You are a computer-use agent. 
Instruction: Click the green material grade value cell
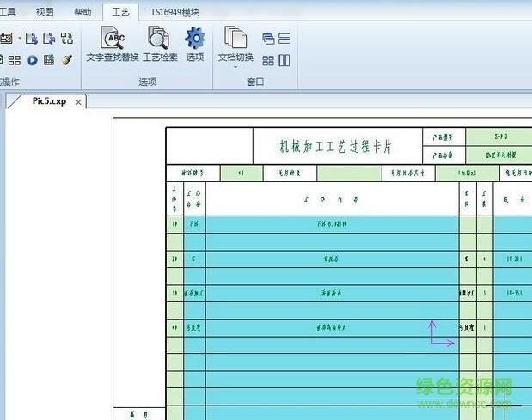(x=241, y=173)
